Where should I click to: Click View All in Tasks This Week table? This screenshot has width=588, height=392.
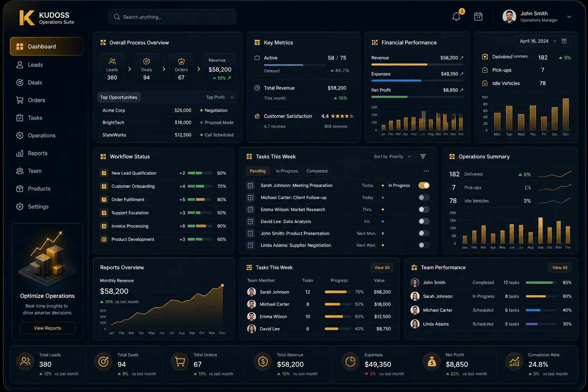[x=382, y=268]
